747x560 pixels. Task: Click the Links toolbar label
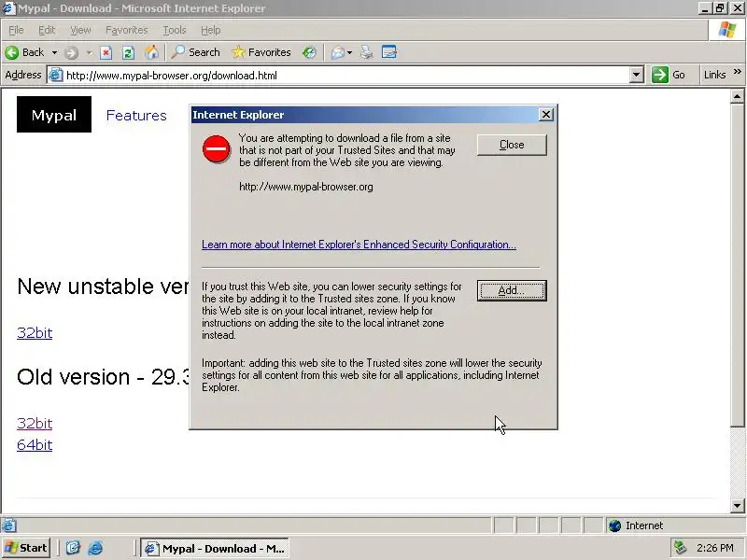714,75
